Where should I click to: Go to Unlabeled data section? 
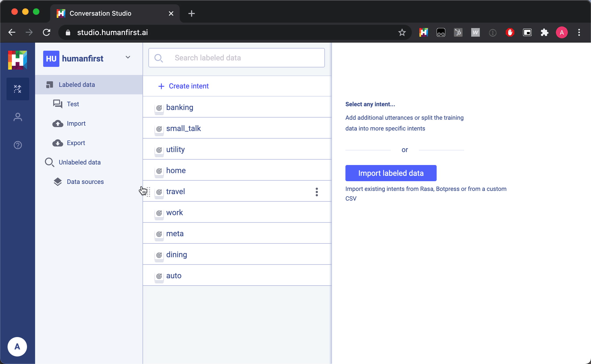(x=79, y=162)
